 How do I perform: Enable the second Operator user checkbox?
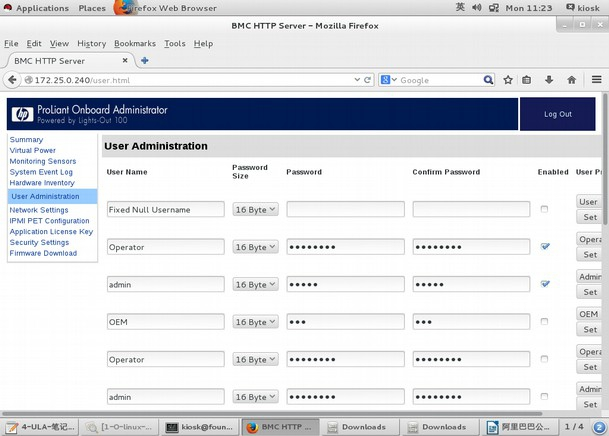[544, 359]
